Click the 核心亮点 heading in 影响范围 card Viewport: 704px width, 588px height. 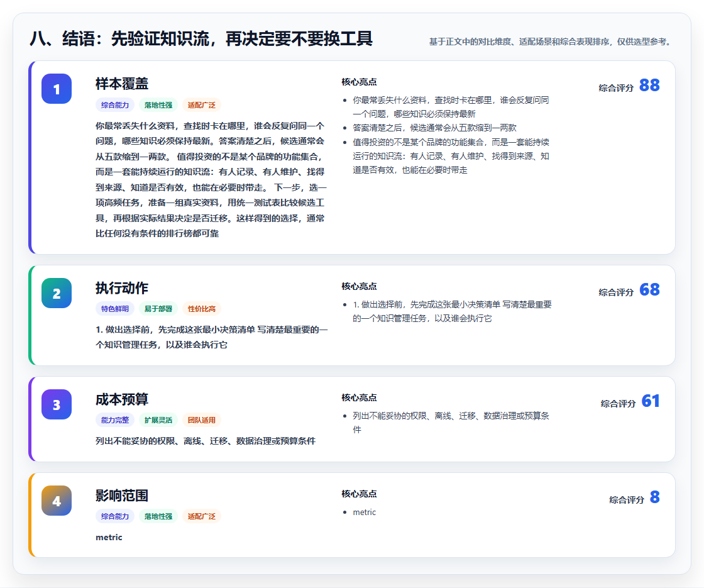click(x=359, y=494)
